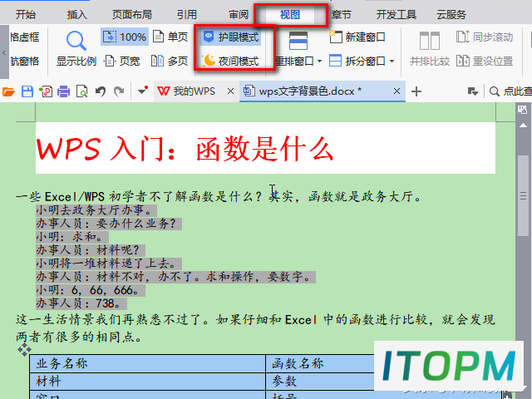Click the print icon
The width and height of the screenshot is (532, 399).
click(x=63, y=91)
